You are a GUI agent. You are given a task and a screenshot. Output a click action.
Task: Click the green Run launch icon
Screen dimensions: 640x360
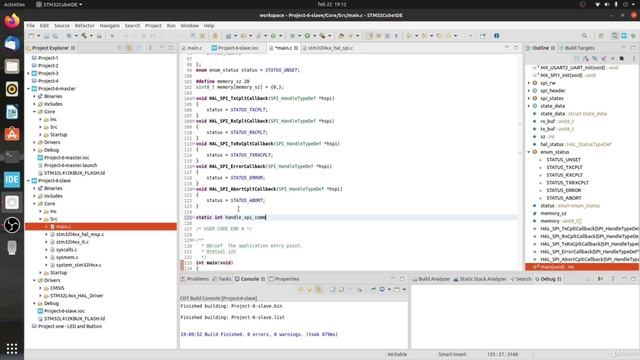click(x=307, y=36)
